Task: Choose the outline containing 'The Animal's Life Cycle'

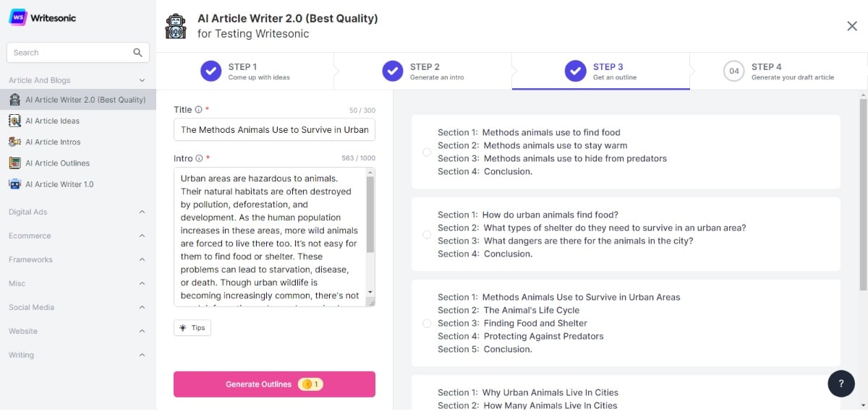Action: click(x=427, y=323)
